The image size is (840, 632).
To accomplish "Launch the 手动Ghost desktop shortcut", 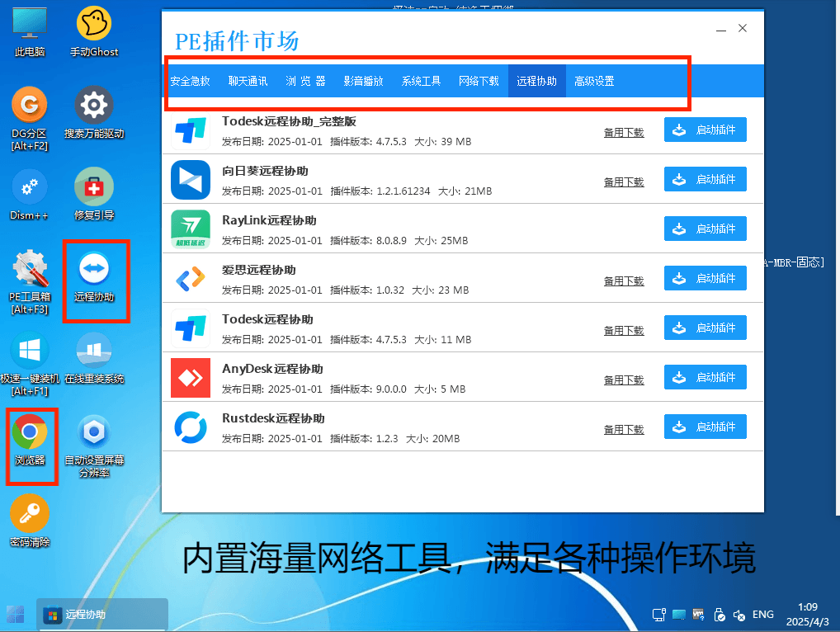I will point(94,32).
